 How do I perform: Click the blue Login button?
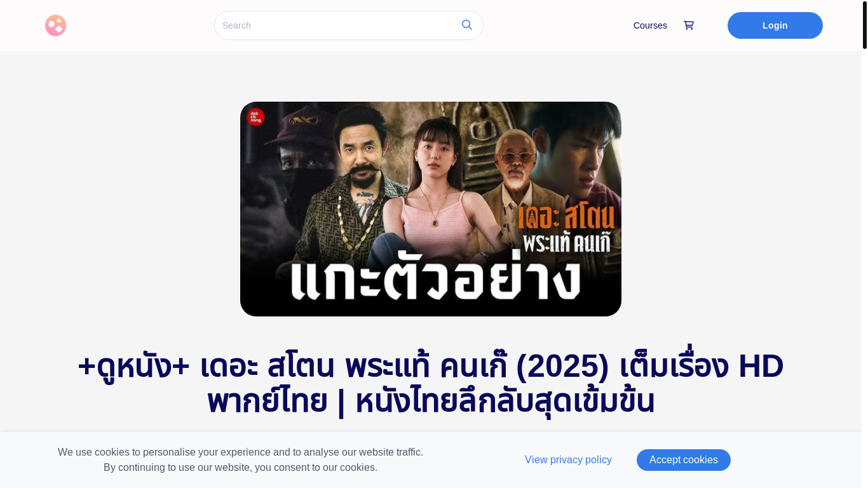pos(775,25)
